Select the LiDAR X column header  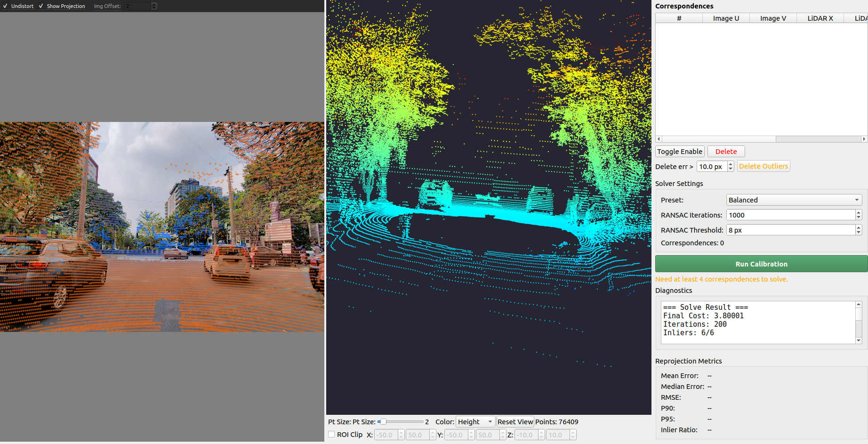click(x=820, y=18)
